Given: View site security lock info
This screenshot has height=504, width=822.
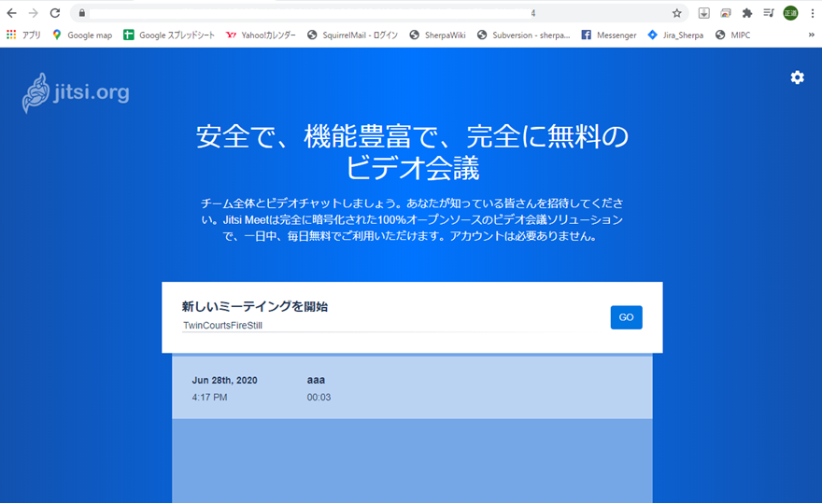Looking at the screenshot, I should [82, 13].
